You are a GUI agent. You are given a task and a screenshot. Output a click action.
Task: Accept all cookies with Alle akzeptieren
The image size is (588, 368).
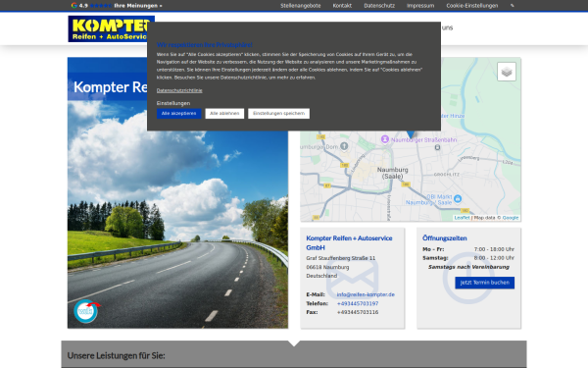click(x=179, y=114)
